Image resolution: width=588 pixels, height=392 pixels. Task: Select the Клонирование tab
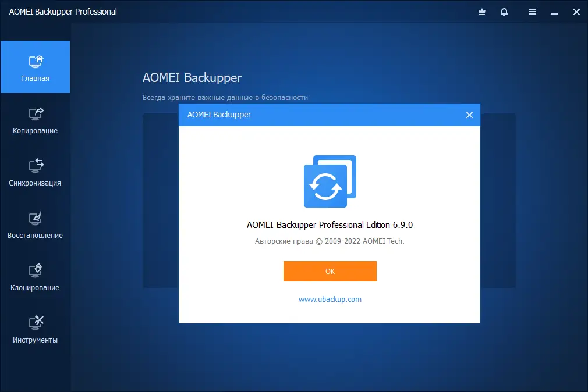pos(35,277)
